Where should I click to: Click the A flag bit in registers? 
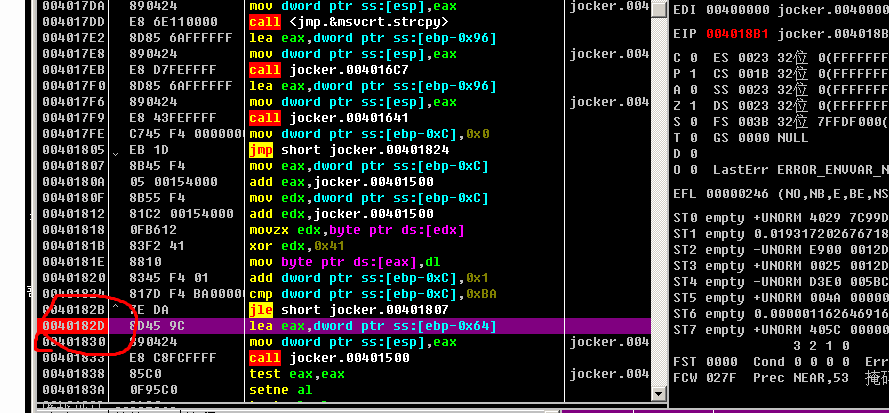693,90
